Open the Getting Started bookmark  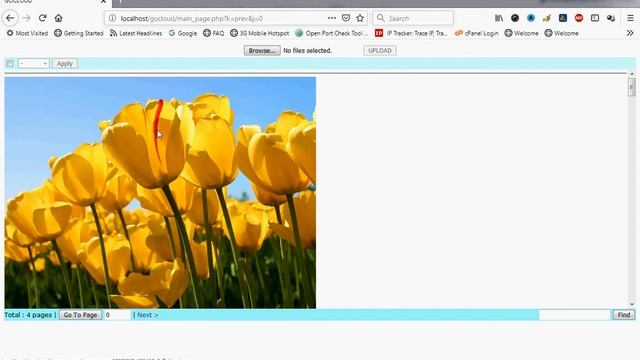click(79, 33)
